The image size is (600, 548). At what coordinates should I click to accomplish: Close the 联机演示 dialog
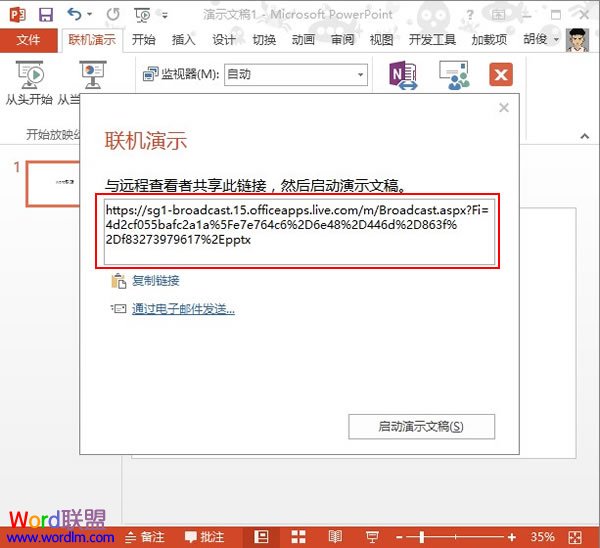(x=504, y=108)
